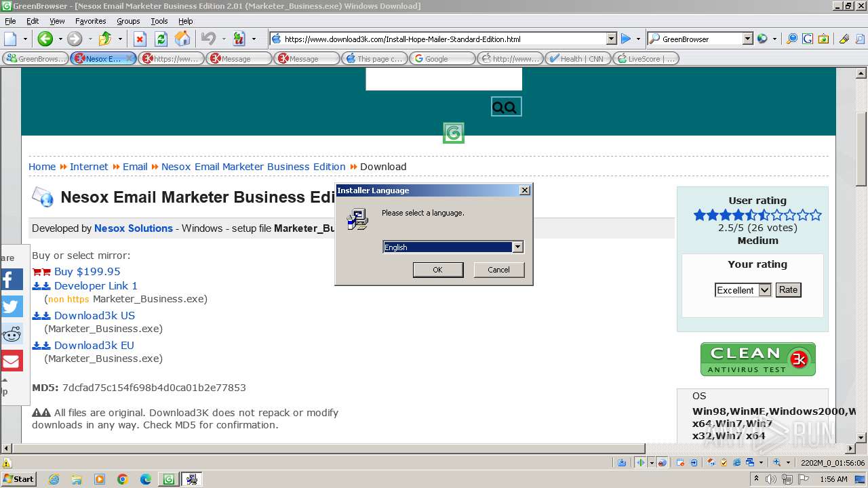Viewport: 868px width, 488px height.
Task: Click the page search input field
Action: pos(444,79)
